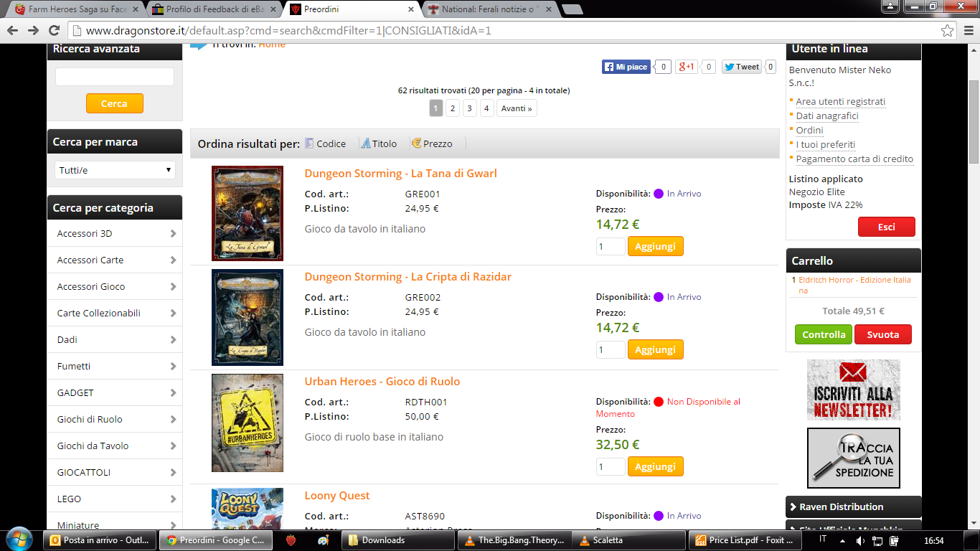Open The.Big.Bang.Theory VLC taskbar item
Viewport: 980px width, 551px height.
[x=513, y=540]
